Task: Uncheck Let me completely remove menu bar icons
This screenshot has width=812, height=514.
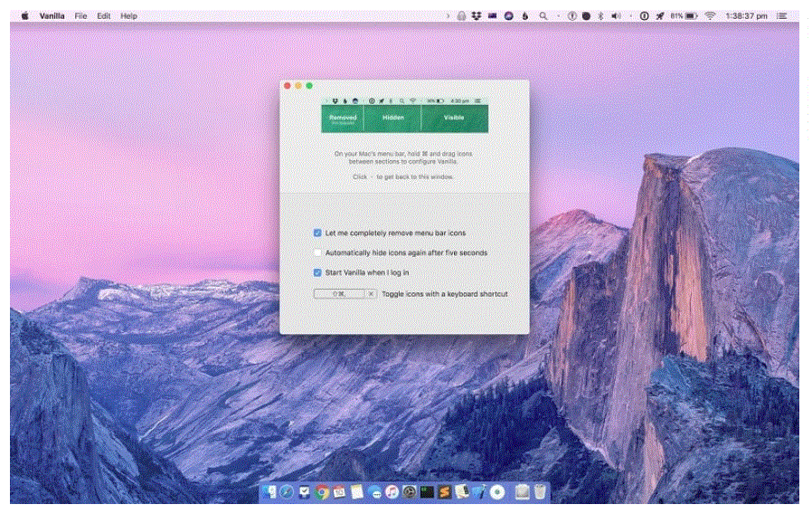Action: [x=317, y=233]
